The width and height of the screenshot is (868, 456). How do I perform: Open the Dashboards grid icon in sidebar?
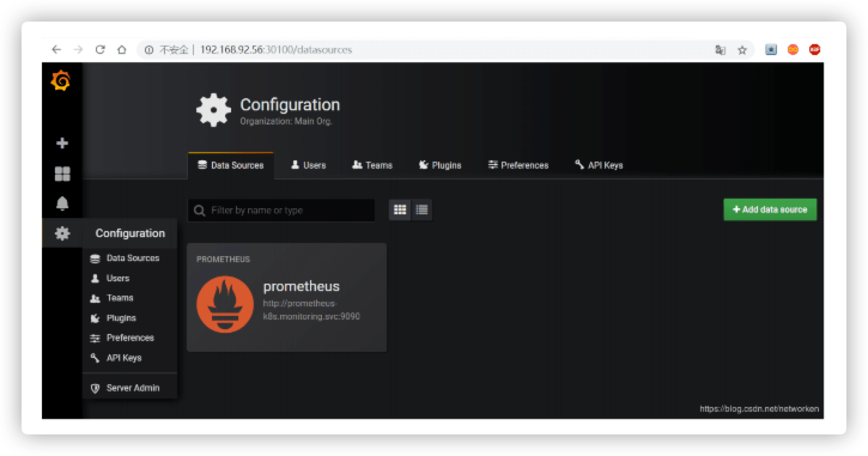coord(62,174)
